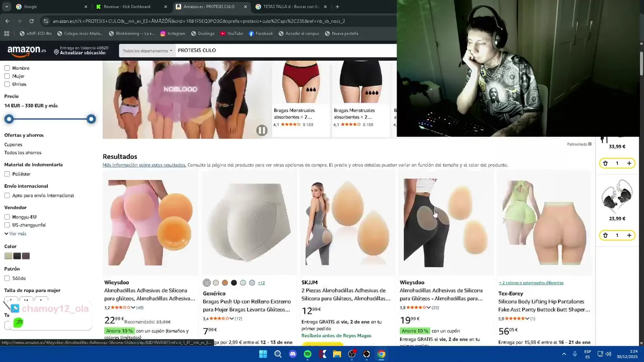Remove the 23,99 € cart item with trash icon
Image resolution: width=644 pixels, height=362 pixels.
(605, 235)
